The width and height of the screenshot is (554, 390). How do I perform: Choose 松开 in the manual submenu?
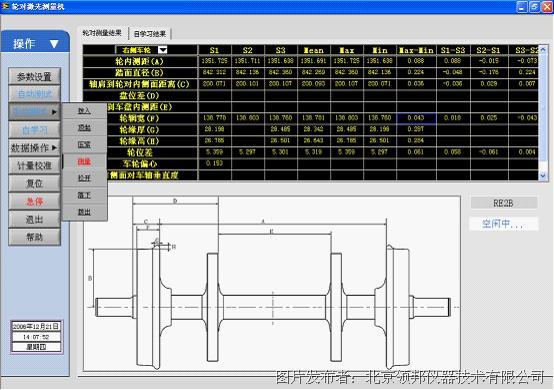coord(84,178)
